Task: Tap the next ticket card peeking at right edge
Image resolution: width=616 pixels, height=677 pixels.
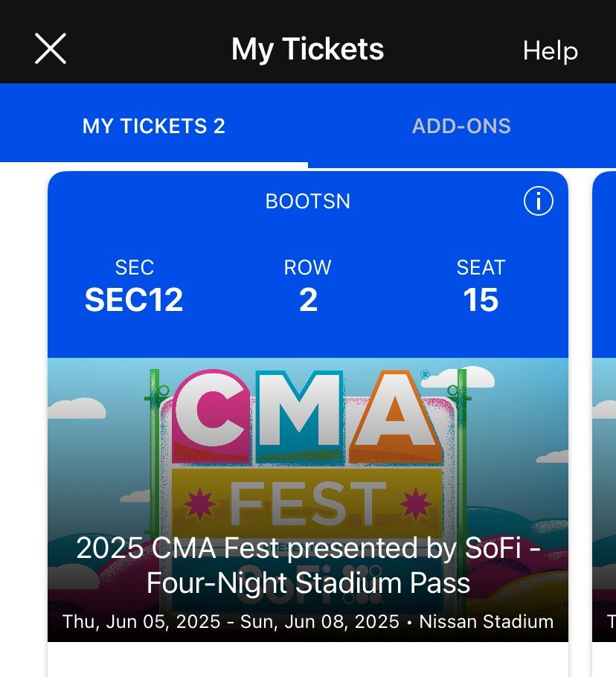Action: click(x=603, y=409)
